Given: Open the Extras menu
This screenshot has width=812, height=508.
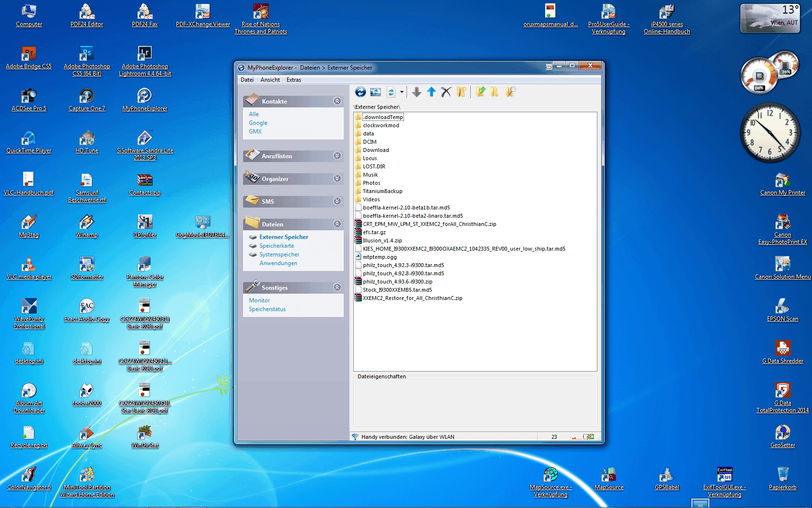Looking at the screenshot, I should coord(293,80).
